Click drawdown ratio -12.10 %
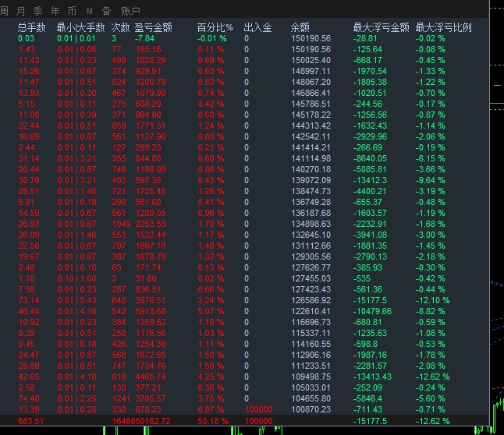 pos(433,301)
